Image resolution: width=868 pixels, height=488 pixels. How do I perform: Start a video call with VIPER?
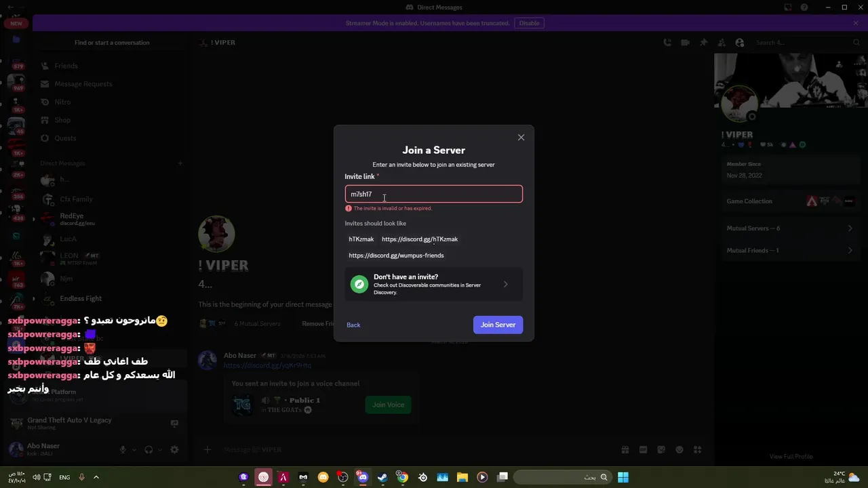click(686, 43)
